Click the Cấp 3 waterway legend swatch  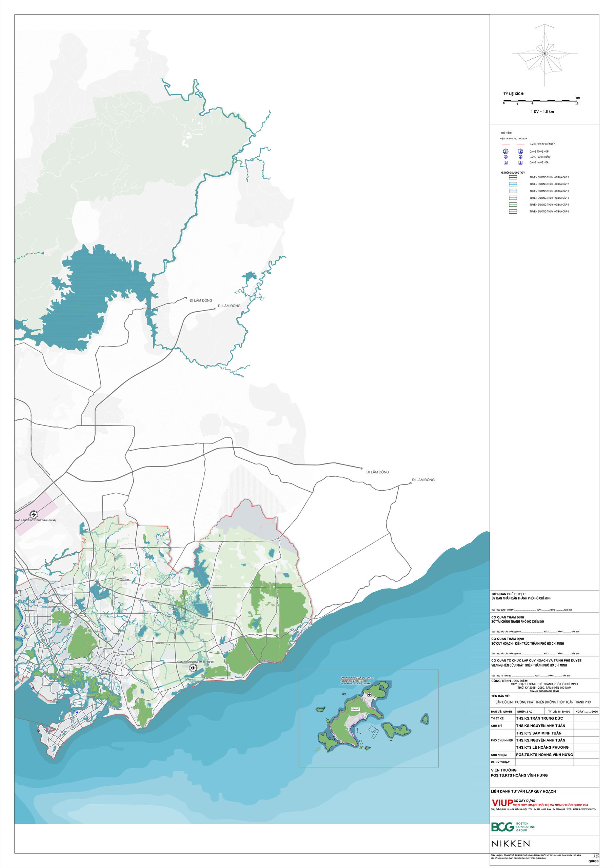[x=513, y=191]
